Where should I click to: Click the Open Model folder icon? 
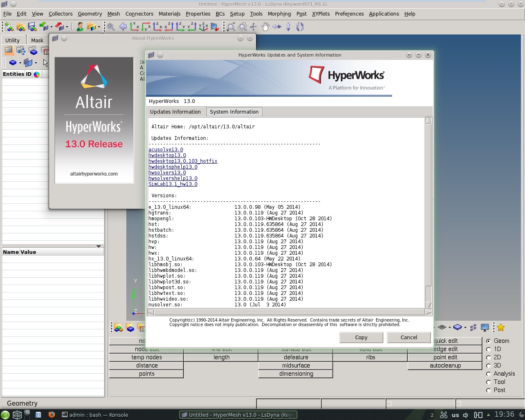point(21,27)
